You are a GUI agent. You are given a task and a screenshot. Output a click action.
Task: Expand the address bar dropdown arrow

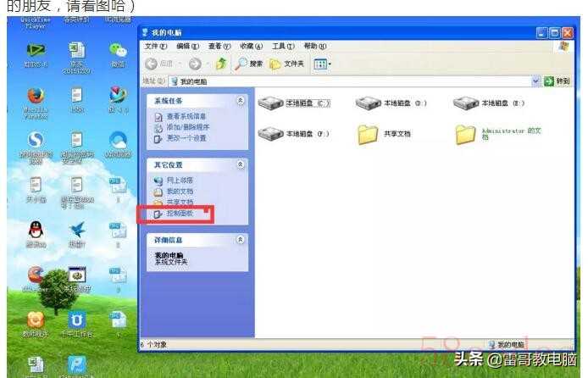[535, 81]
